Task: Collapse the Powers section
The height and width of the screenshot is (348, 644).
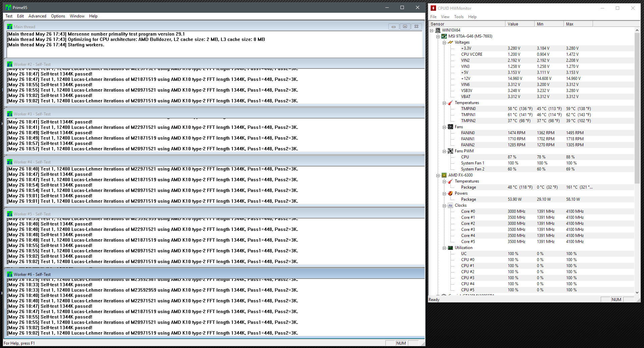Action: tap(444, 194)
